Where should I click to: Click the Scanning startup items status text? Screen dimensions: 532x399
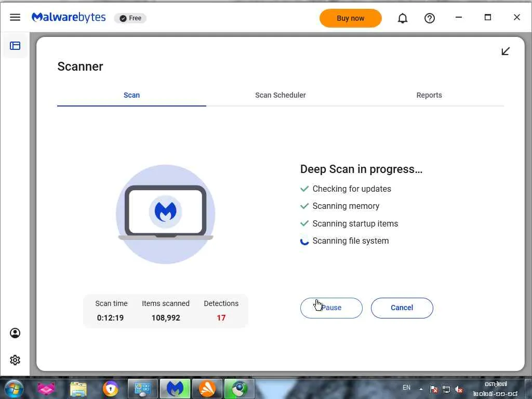355,223
